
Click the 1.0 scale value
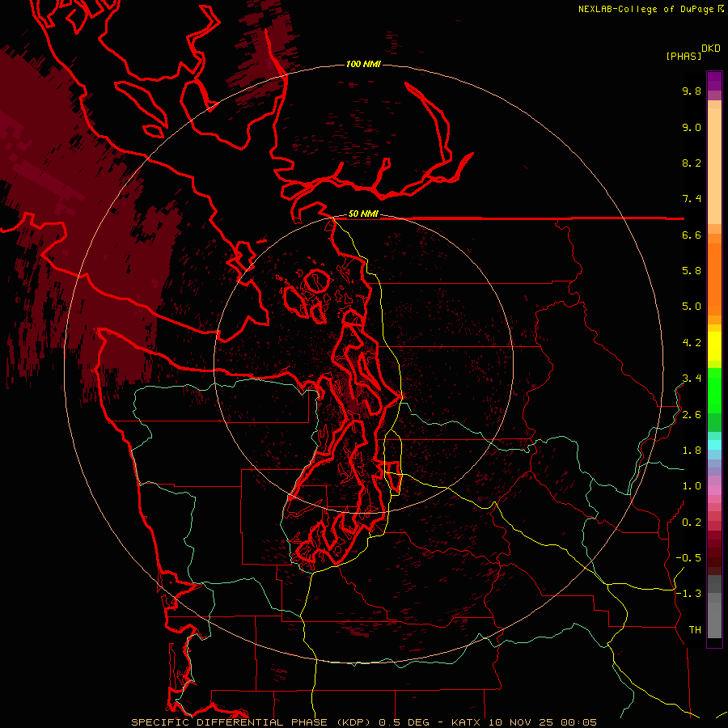click(692, 486)
